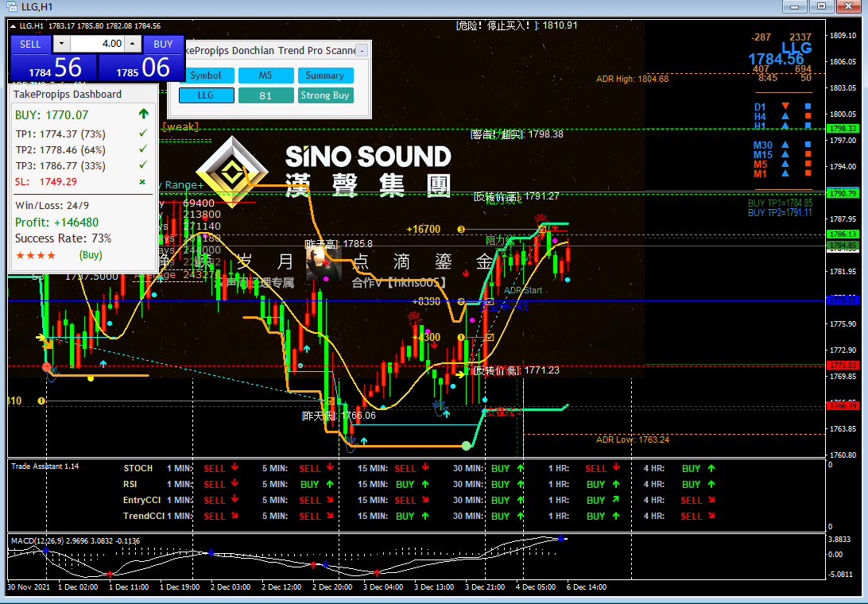
Task: Click the BUY button in one-click trading panel
Action: coord(163,45)
